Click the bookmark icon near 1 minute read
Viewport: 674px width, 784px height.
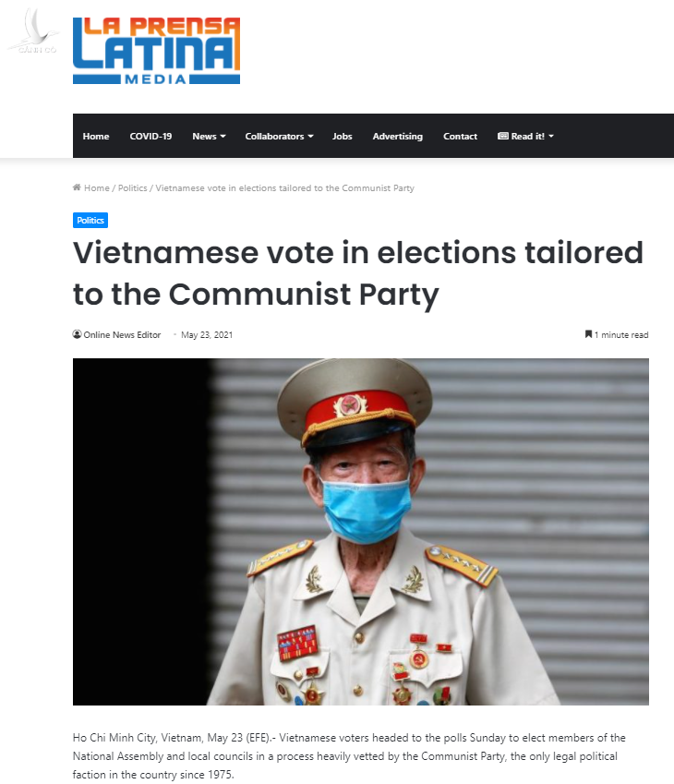coord(588,334)
